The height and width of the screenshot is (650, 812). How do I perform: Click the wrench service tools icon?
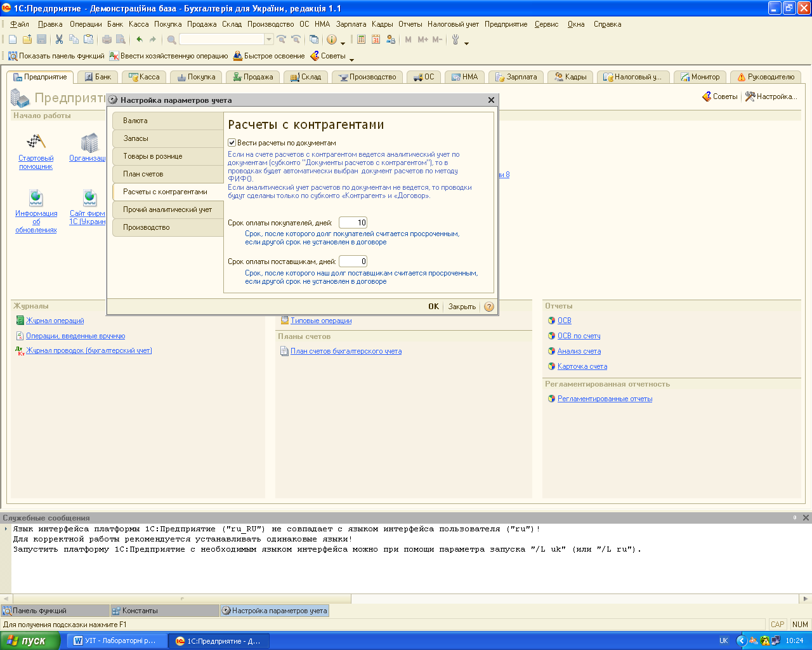[x=455, y=39]
